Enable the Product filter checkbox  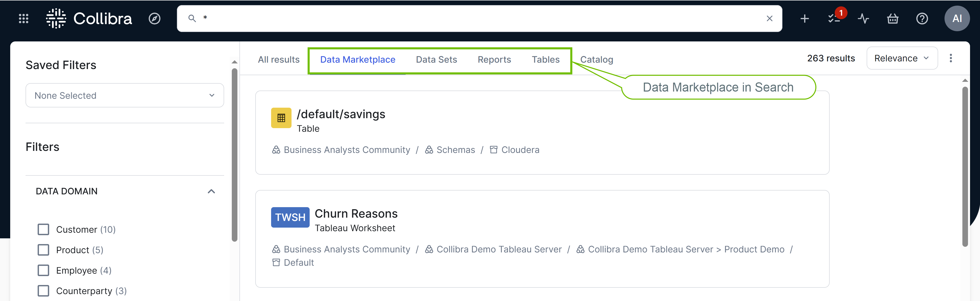43,250
